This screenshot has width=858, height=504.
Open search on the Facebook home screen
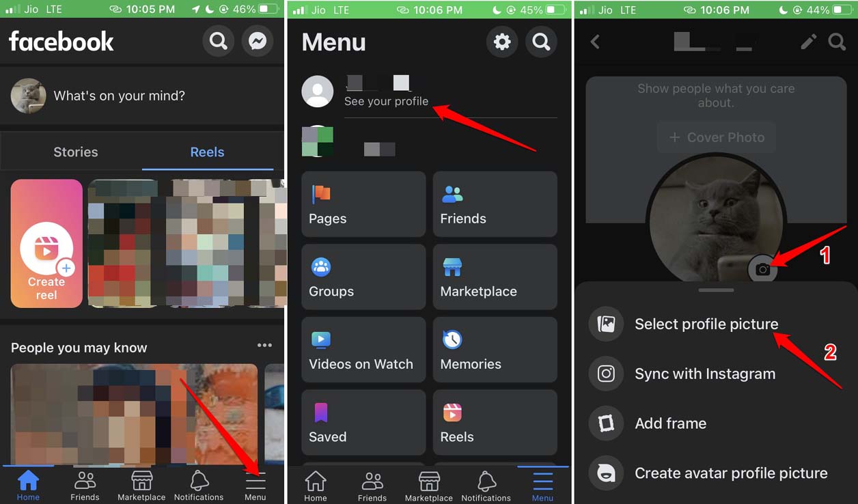219,42
